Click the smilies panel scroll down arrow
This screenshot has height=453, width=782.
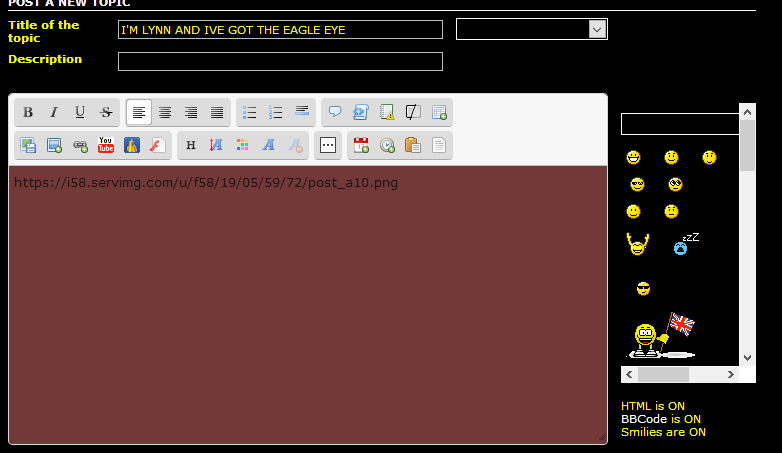click(747, 358)
